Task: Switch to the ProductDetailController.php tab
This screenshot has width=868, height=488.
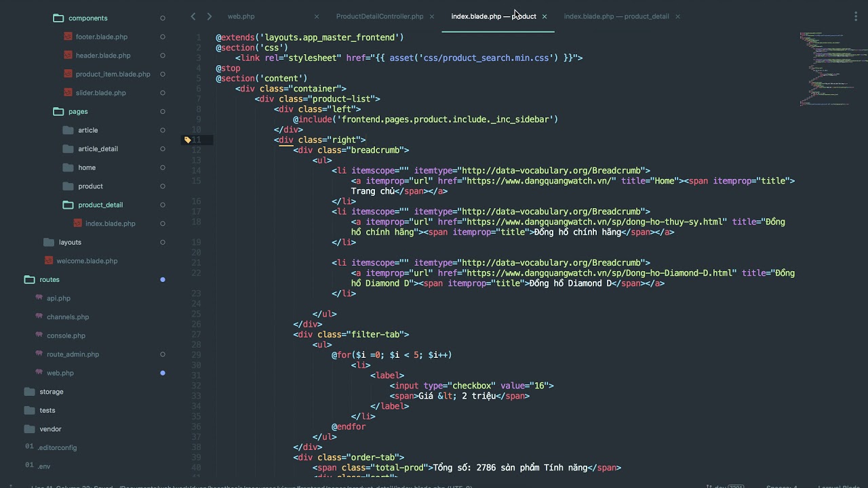Action: [x=380, y=16]
